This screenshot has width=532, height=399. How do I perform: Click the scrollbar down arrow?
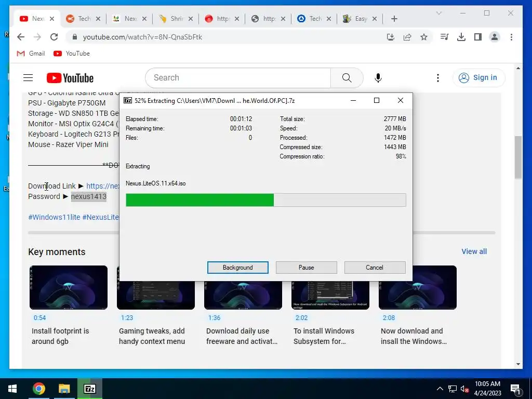coord(518,364)
